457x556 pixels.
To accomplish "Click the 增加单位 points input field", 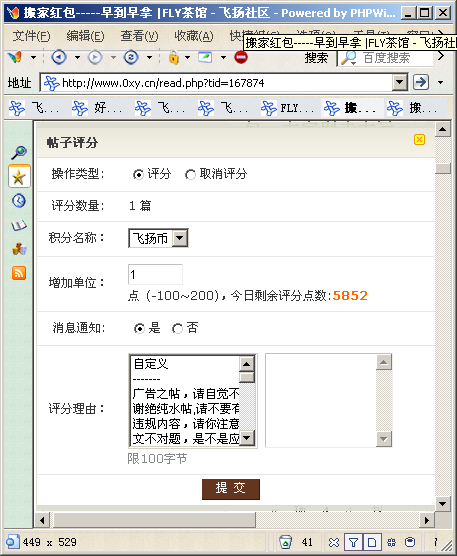I will (x=155, y=274).
